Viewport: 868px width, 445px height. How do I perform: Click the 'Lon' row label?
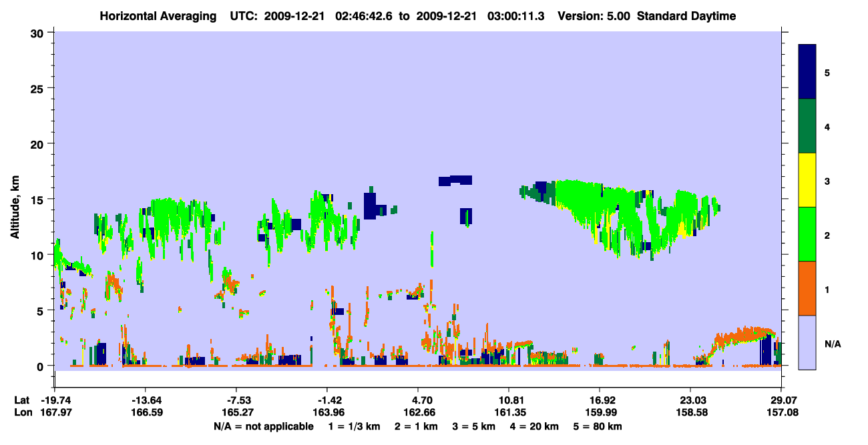[x=22, y=412]
